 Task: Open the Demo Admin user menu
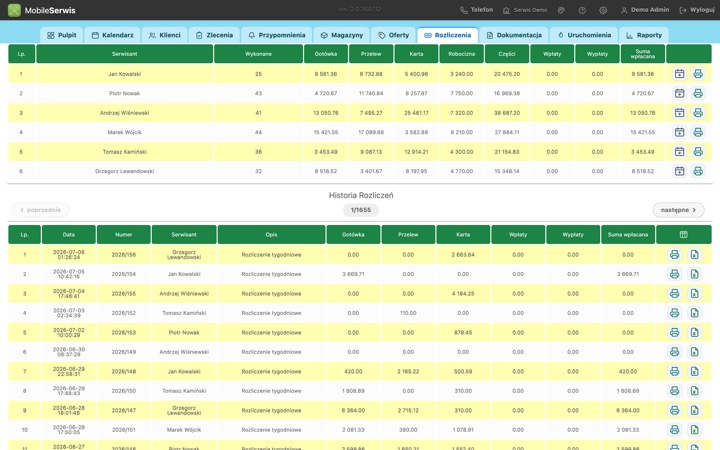click(x=645, y=10)
